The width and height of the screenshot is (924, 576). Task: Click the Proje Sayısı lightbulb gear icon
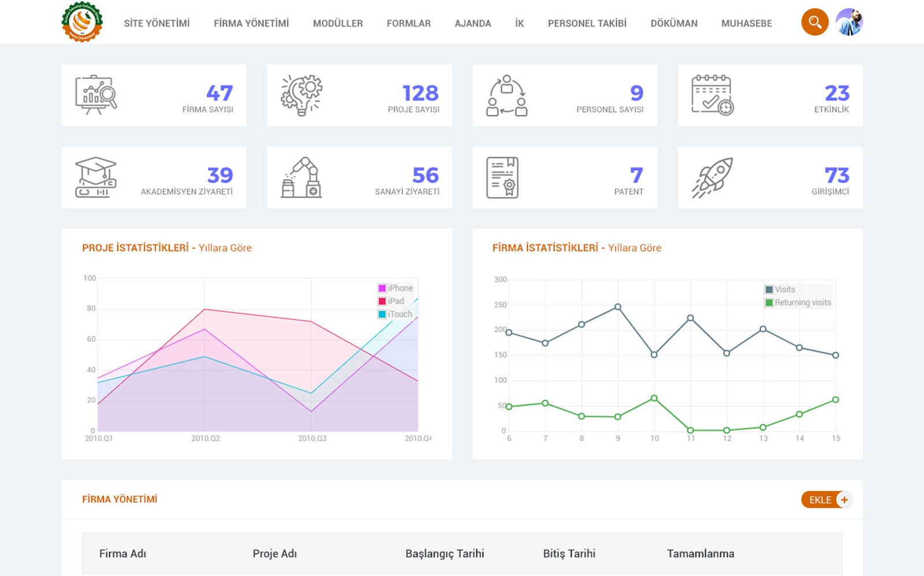click(x=301, y=95)
